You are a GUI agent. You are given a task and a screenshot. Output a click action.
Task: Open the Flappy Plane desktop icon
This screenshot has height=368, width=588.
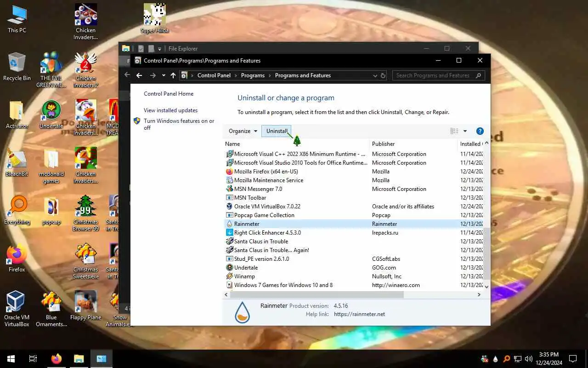(86, 306)
